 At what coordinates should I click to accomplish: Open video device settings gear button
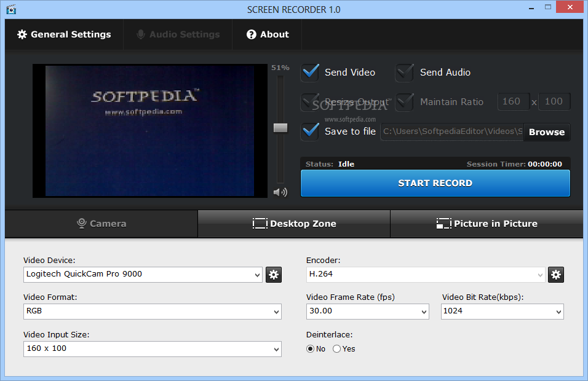(x=274, y=275)
